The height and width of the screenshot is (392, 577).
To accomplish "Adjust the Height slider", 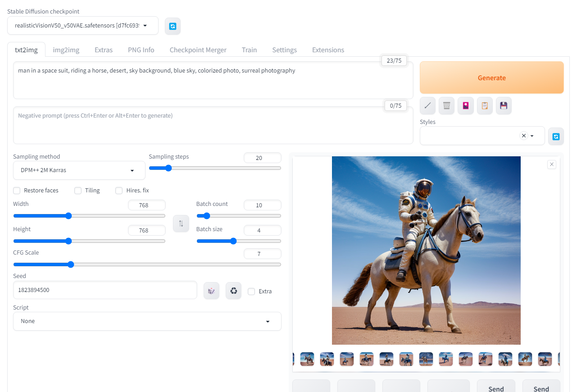I will (89, 241).
